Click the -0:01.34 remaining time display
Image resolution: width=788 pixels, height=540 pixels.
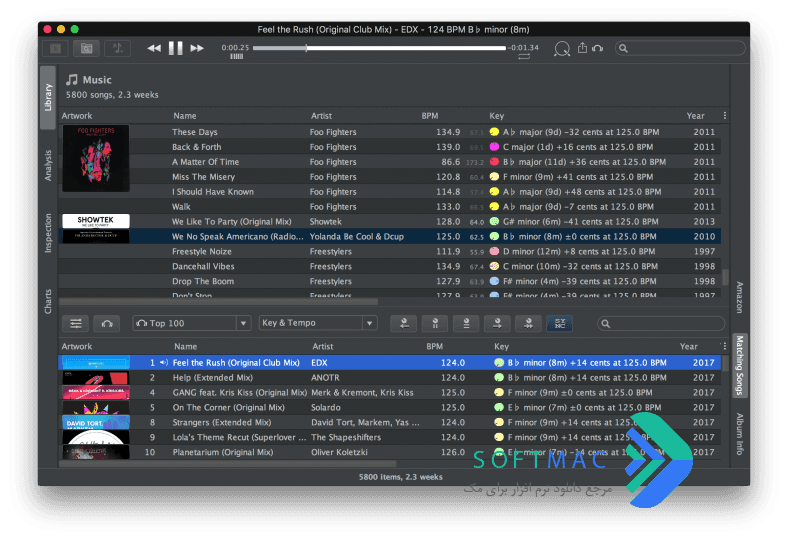tap(523, 48)
